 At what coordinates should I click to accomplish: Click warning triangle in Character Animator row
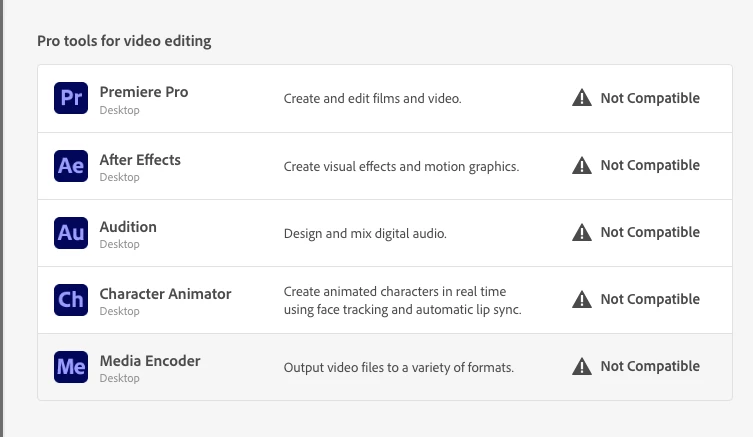[582, 299]
